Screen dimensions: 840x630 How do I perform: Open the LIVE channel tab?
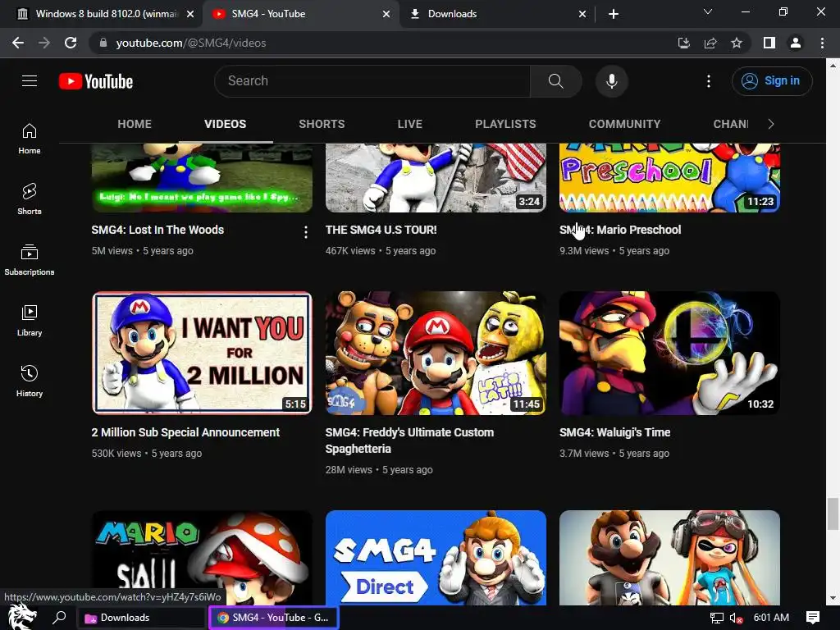410,124
